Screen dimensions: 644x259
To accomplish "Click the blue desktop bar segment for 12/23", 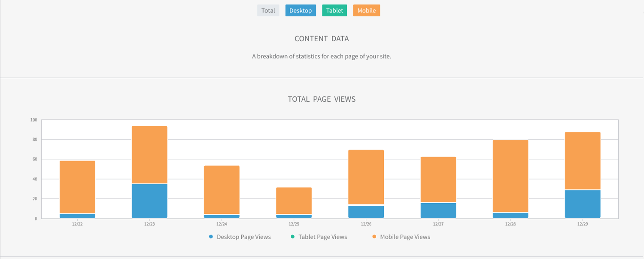I will 149,201.
